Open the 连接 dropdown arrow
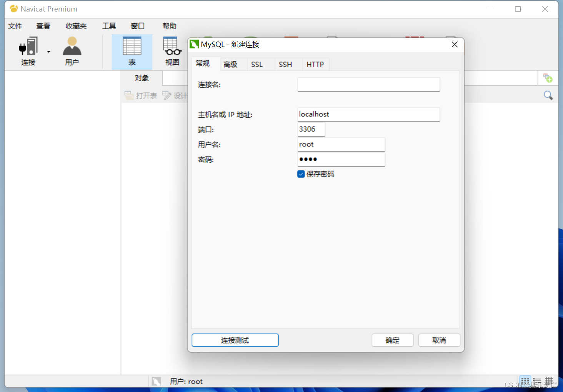Screen dimensions: 563x392 pyautogui.click(x=49, y=52)
